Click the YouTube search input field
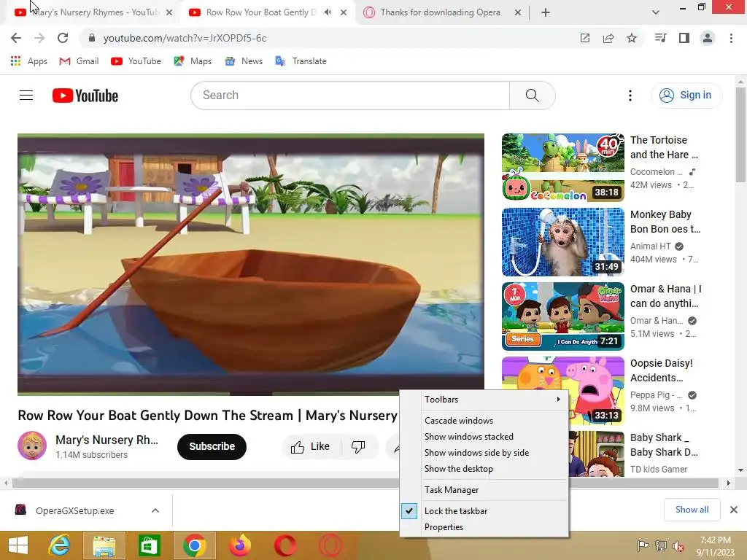Viewport: 747px width, 560px height. point(350,96)
